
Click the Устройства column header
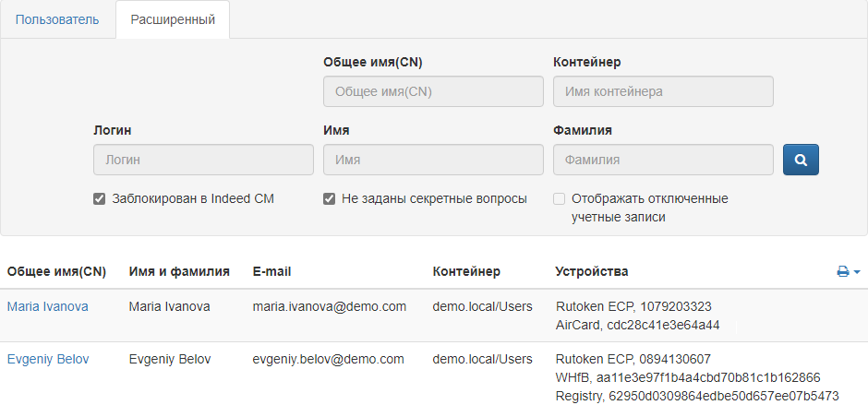(x=591, y=271)
